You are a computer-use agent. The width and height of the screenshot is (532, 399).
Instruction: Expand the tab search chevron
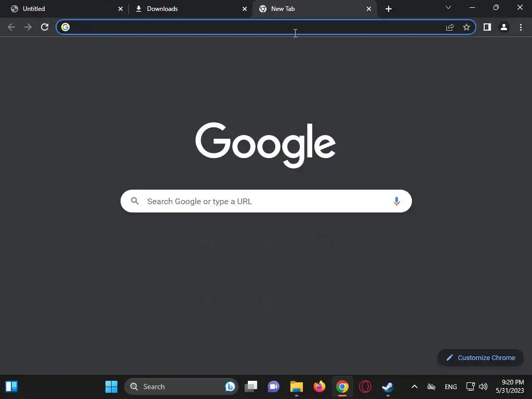[448, 7]
